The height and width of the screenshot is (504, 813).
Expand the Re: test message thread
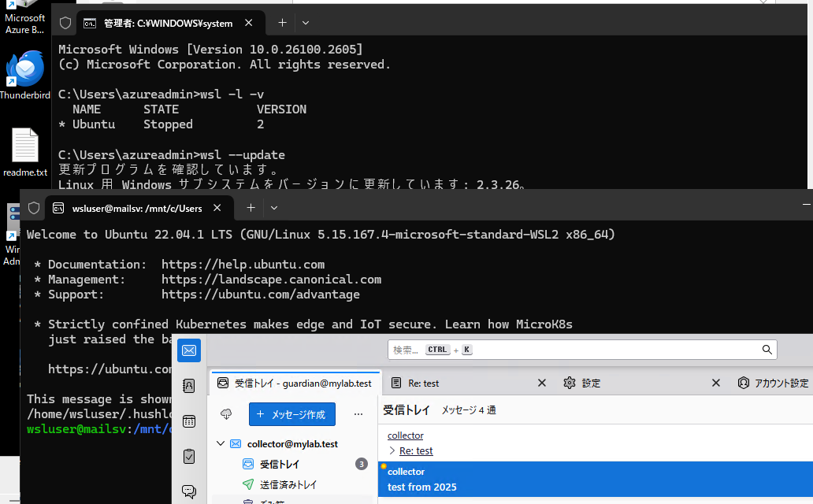392,450
